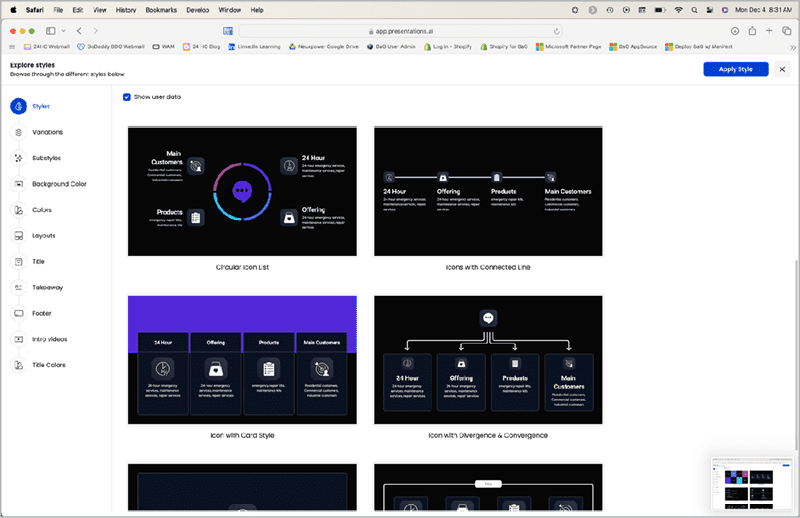
Task: Open Control Center in menu bar
Action: click(710, 10)
